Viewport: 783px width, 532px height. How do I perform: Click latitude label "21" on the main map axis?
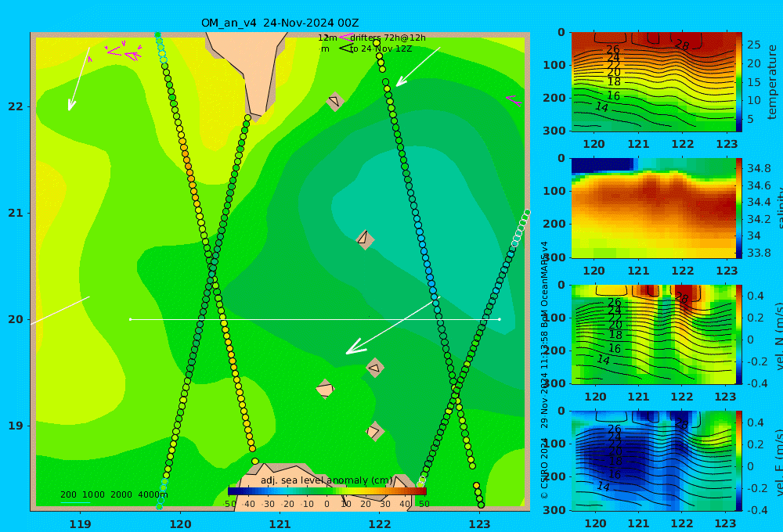point(16,213)
